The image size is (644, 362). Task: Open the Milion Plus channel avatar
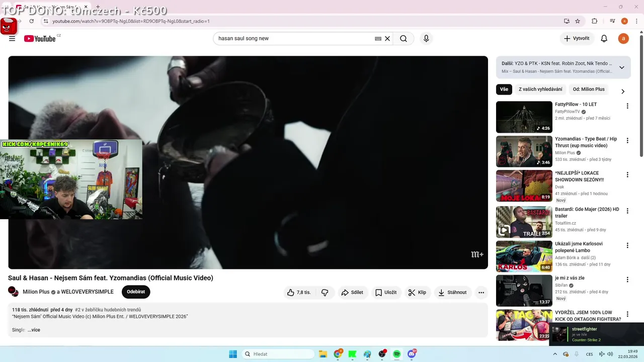point(14,292)
